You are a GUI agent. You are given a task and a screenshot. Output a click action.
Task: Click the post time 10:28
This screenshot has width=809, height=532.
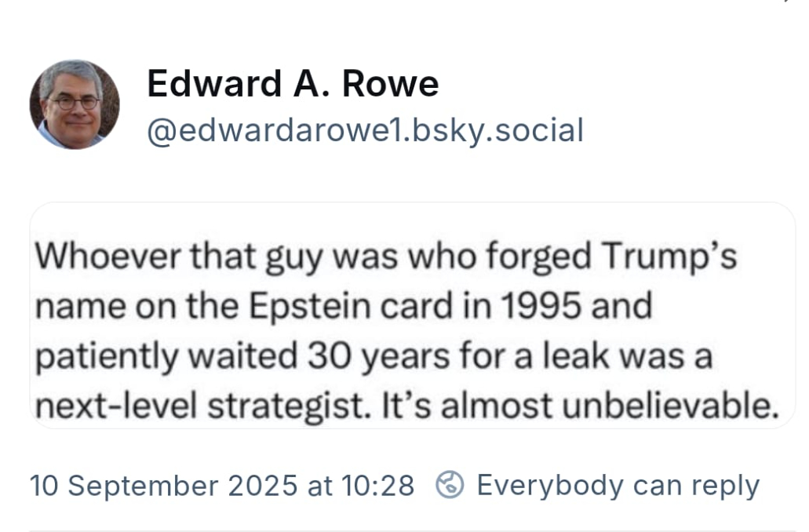click(377, 486)
